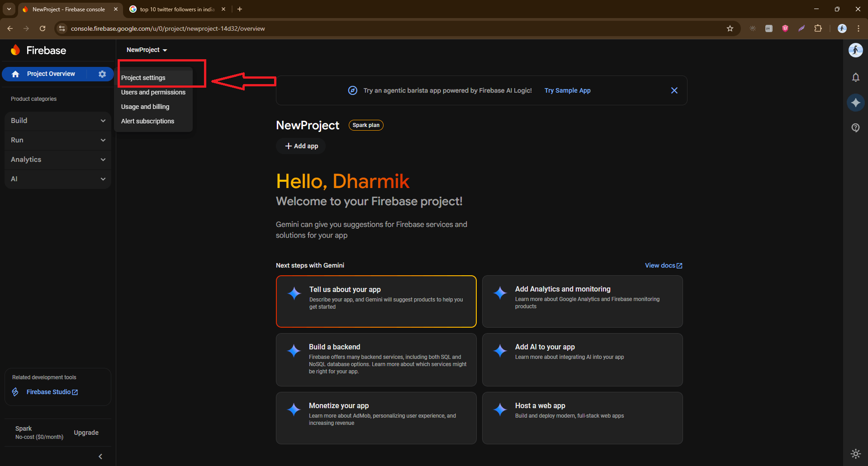The height and width of the screenshot is (466, 868).
Task: Select Users and permissions
Action: [154, 92]
